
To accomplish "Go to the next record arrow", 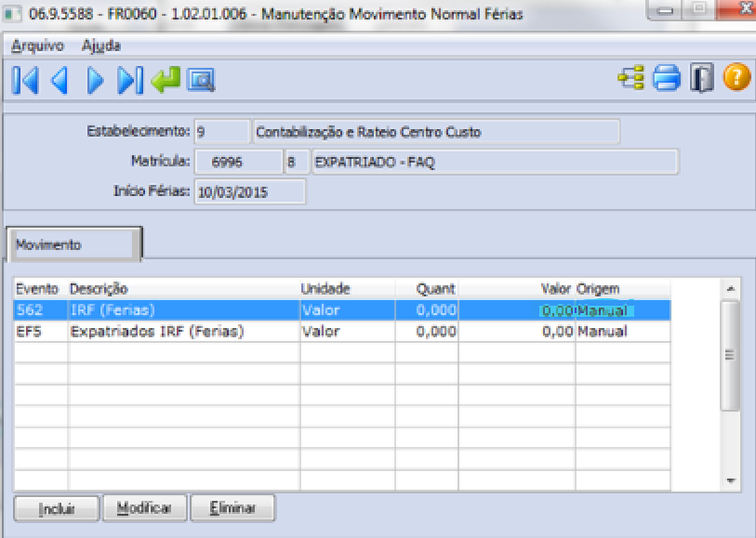I will tap(95, 80).
